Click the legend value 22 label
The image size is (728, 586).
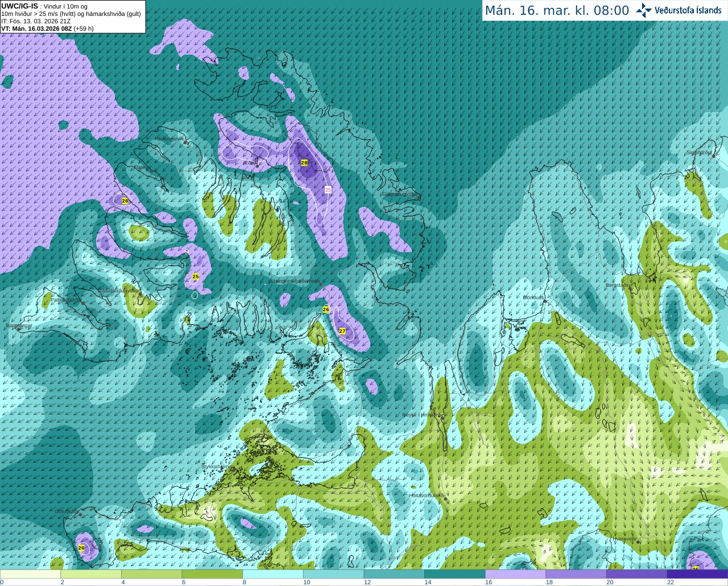click(671, 582)
